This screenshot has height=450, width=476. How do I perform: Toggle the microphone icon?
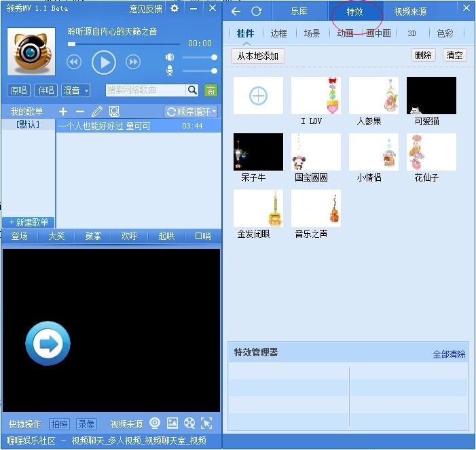[x=170, y=71]
